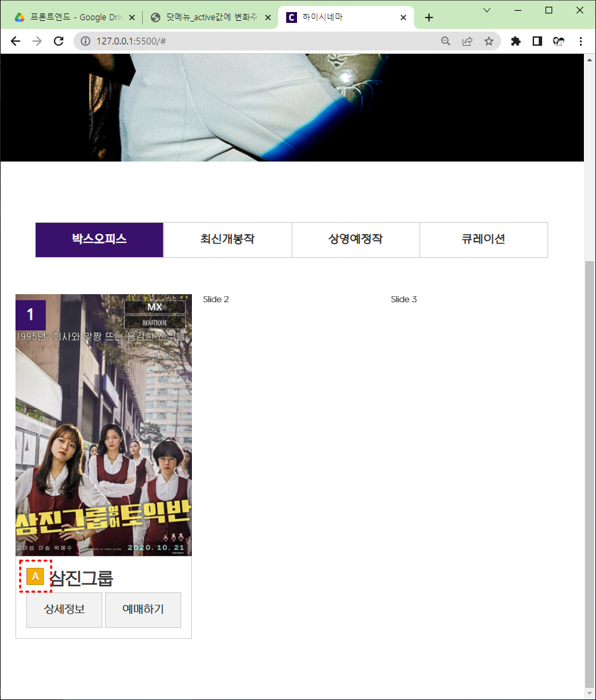
Task: Click the top banner hero image
Action: coord(292,108)
